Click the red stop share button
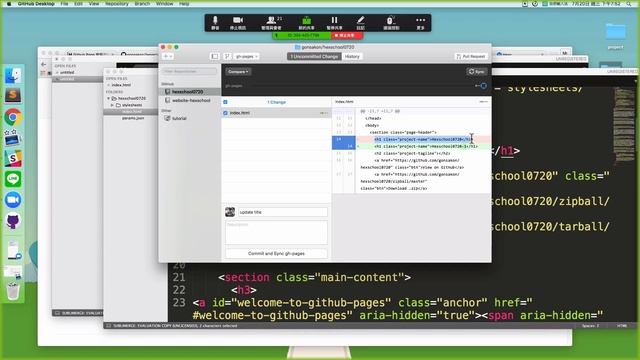640x360 pixels. tap(347, 36)
